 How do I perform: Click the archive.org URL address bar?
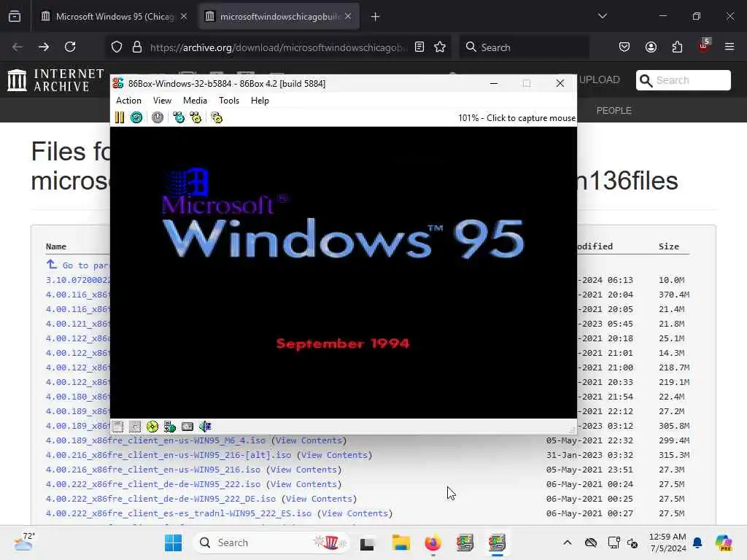[x=279, y=47]
